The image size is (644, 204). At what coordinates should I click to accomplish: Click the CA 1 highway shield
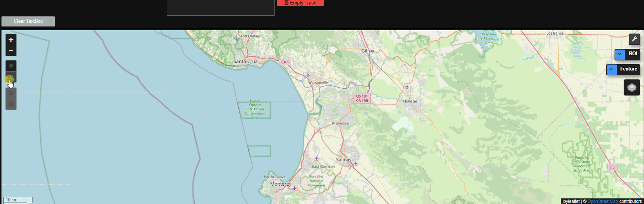tap(285, 62)
